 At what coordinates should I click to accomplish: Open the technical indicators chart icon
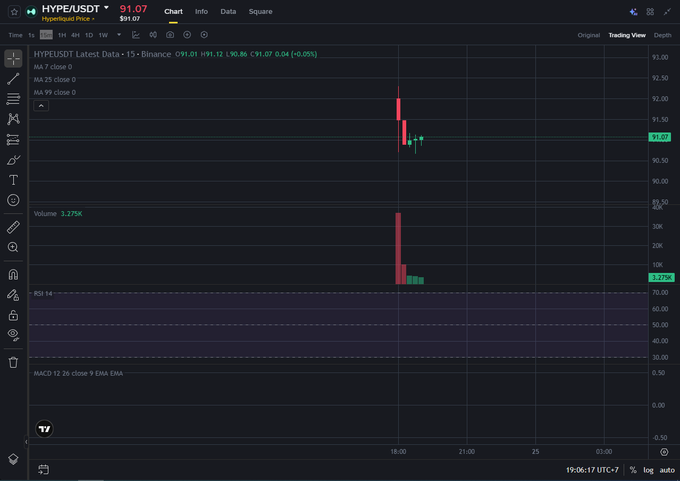click(136, 35)
